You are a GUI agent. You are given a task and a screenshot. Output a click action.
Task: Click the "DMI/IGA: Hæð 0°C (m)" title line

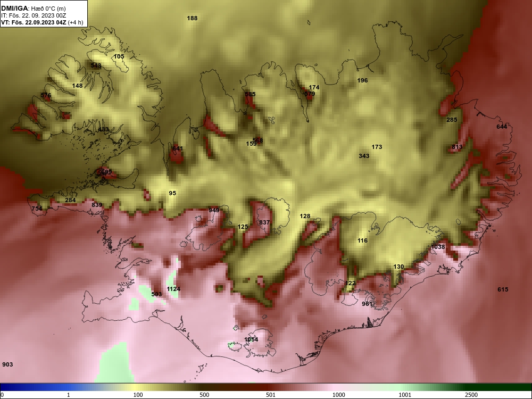pos(34,9)
